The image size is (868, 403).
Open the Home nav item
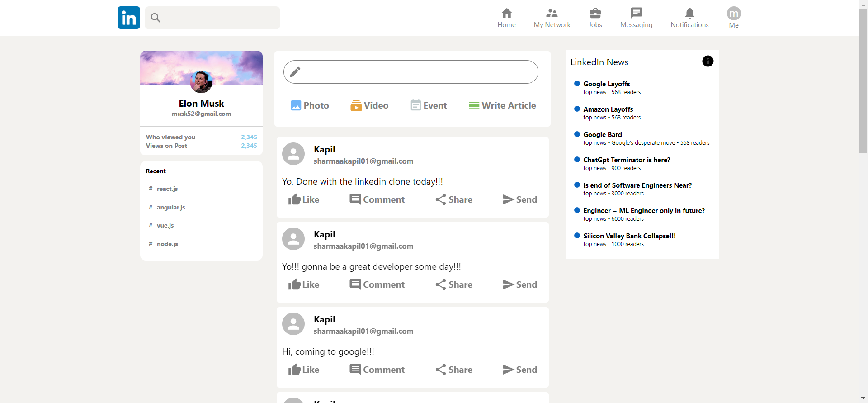tap(506, 18)
